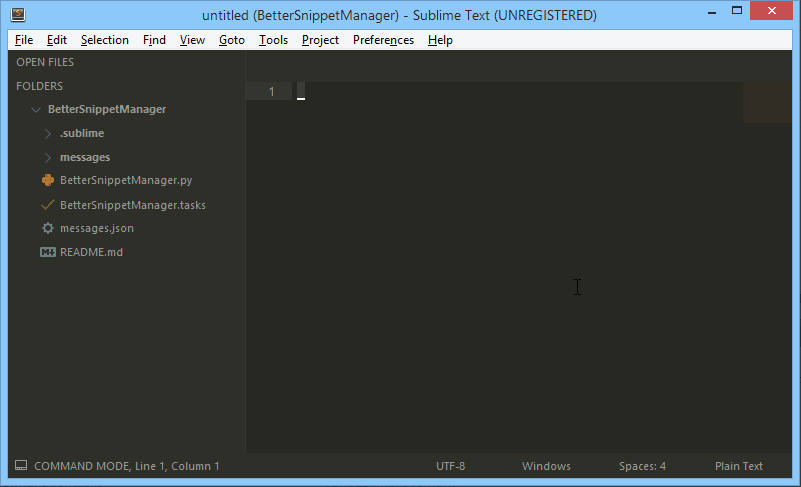Viewport: 801px width, 487px height.
Task: Open the Goto menu
Action: pos(232,40)
